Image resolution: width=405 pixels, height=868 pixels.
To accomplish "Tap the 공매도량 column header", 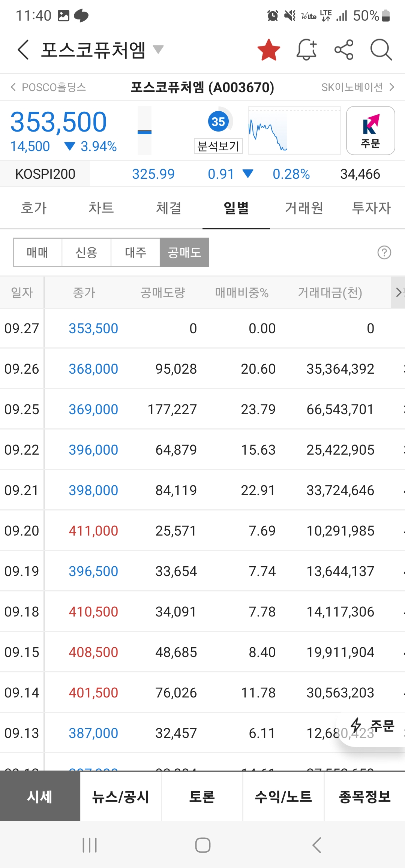I will (x=163, y=292).
